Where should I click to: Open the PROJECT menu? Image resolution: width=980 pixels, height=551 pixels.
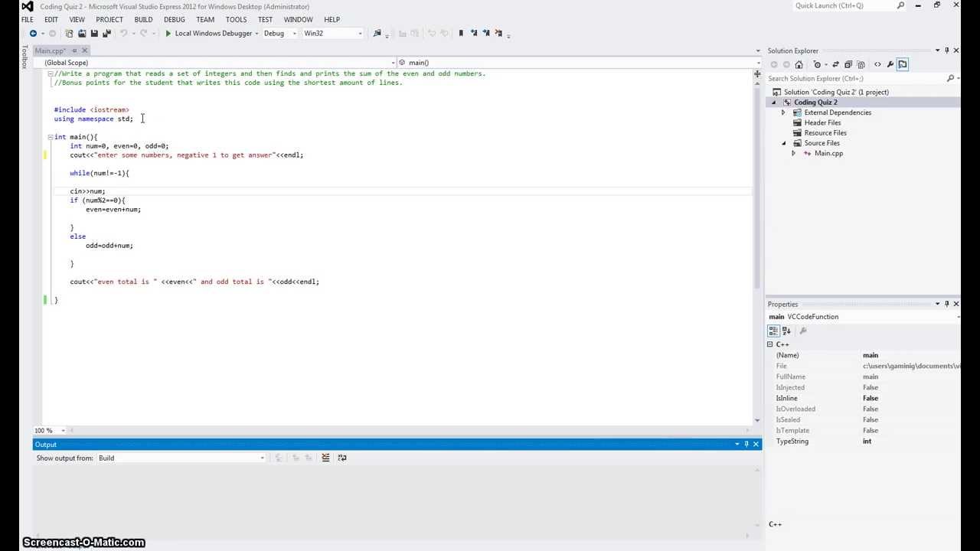click(x=109, y=19)
